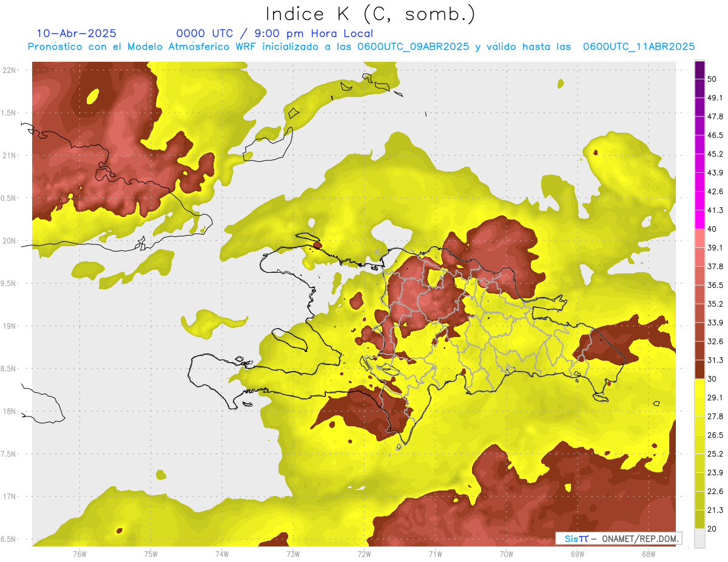
Task: Click the longitude axis label '72W'
Action: 364,554
